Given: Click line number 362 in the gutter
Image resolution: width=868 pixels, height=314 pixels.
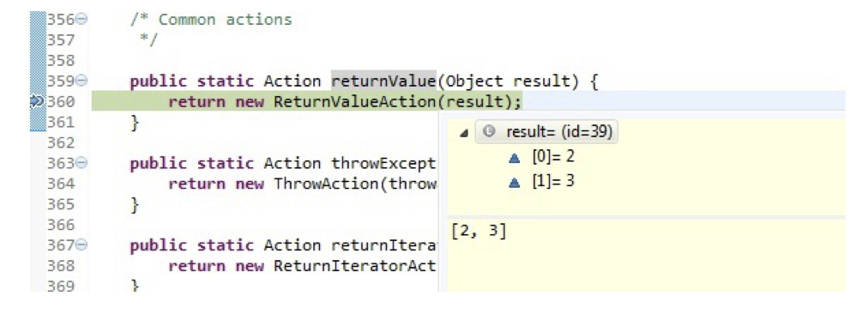Looking at the screenshot, I should pos(60,143).
